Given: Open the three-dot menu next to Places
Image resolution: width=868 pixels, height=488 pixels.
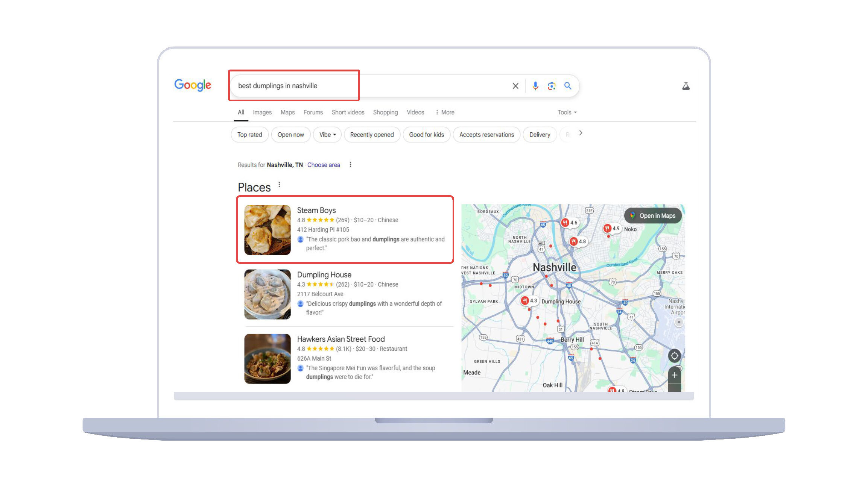Looking at the screenshot, I should pos(279,185).
